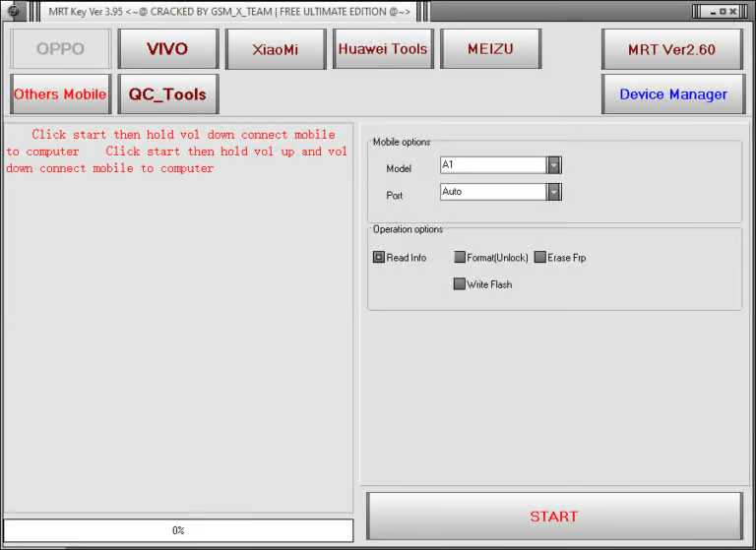Choose the MEIZU brand button
Screen dimensions: 756x550
tap(490, 48)
